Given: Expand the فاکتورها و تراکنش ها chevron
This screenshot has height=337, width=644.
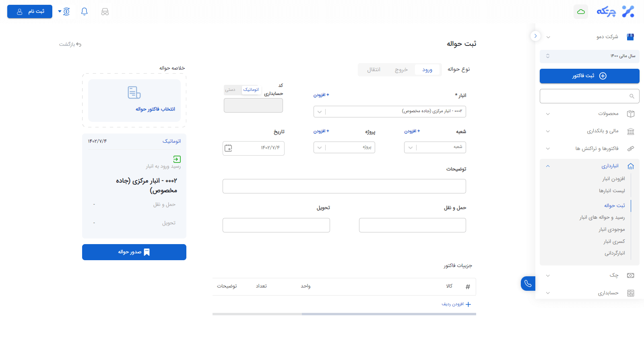Looking at the screenshot, I should coord(548,148).
